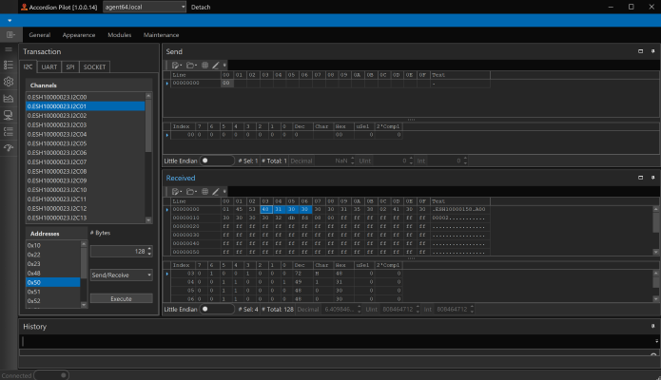This screenshot has width=661, height=380.
Task: Open the agent64.local host dropdown
Action: 183,7
